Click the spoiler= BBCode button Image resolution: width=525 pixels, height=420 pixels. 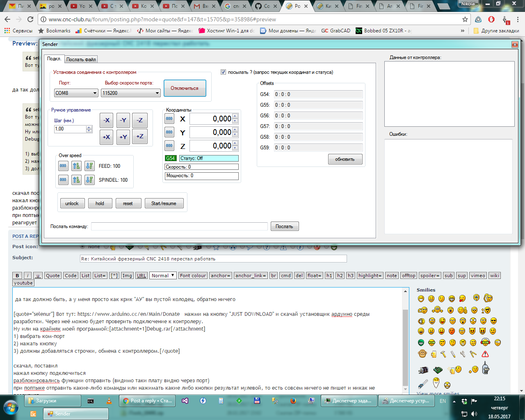pos(430,276)
